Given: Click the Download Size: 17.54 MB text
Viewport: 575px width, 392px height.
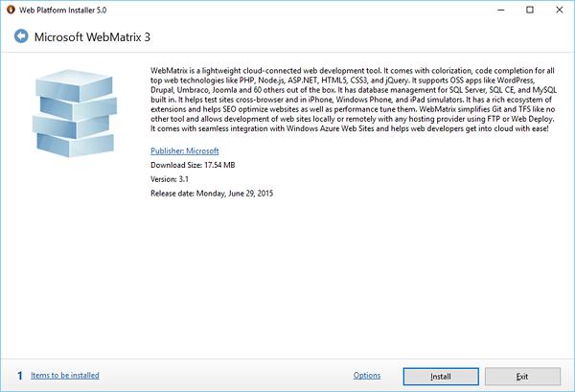Looking at the screenshot, I should pos(193,165).
